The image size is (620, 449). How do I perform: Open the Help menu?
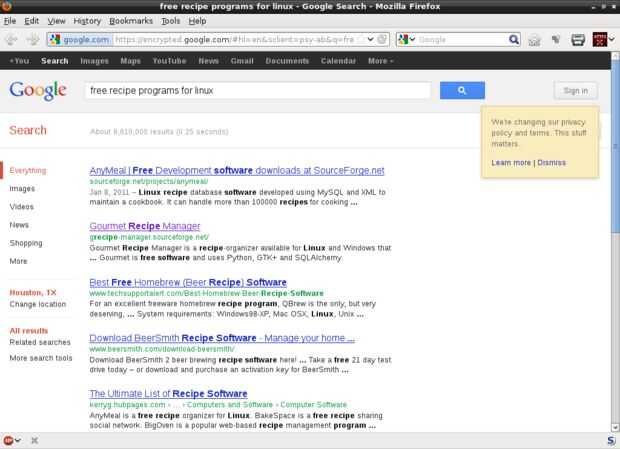tap(197, 21)
